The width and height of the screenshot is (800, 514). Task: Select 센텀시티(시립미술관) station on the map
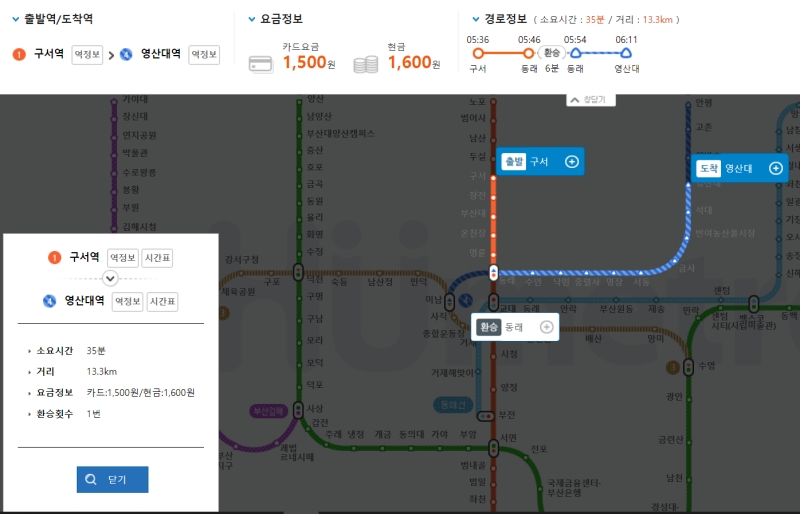click(744, 321)
